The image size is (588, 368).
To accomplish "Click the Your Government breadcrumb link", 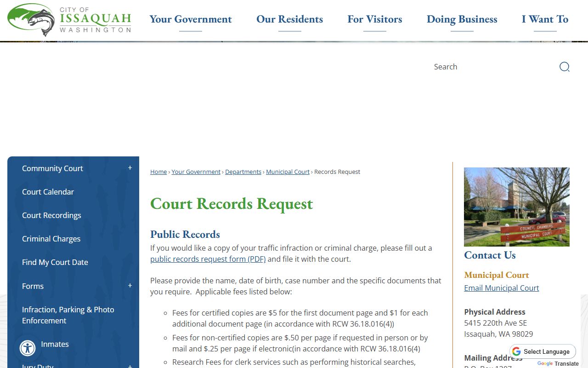I will click(196, 172).
